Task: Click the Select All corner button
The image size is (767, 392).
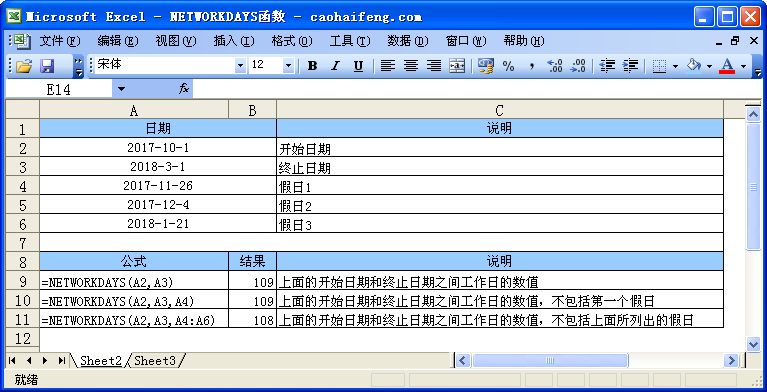Action: 23,110
